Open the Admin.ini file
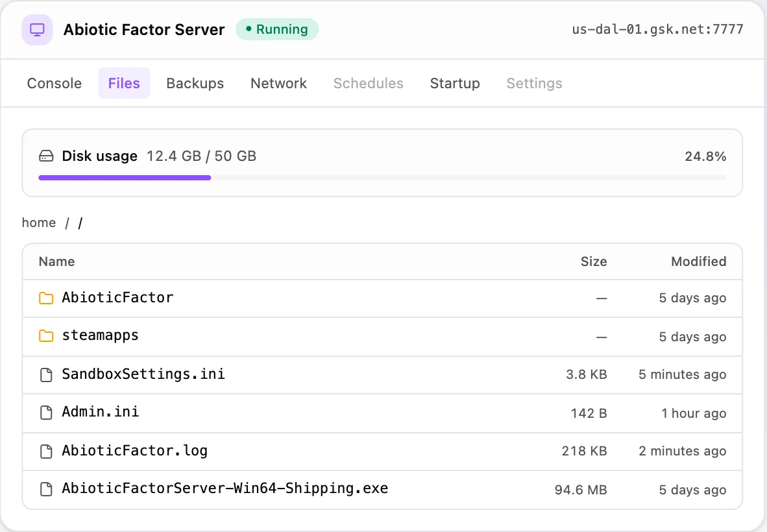Screen dimensions: 767x532 [x=101, y=412]
